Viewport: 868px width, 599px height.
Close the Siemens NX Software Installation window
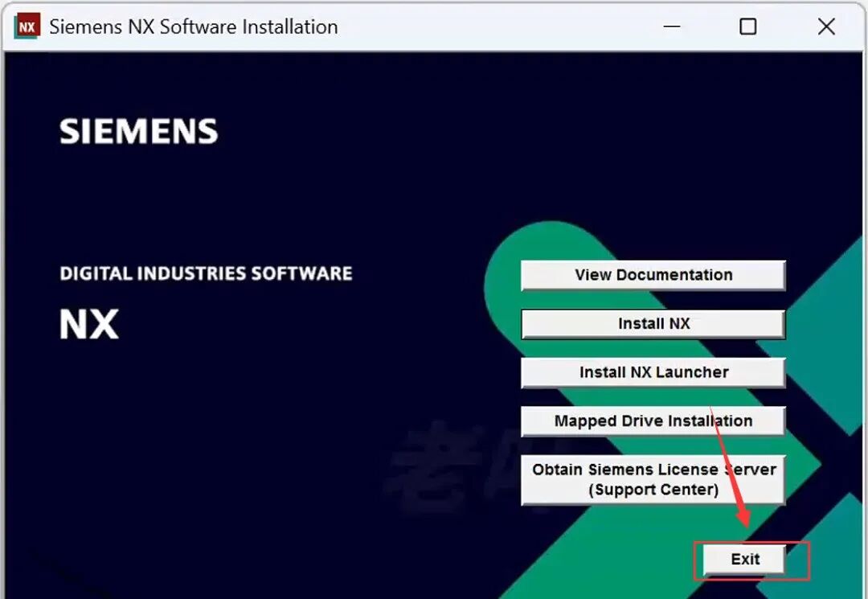tap(826, 27)
